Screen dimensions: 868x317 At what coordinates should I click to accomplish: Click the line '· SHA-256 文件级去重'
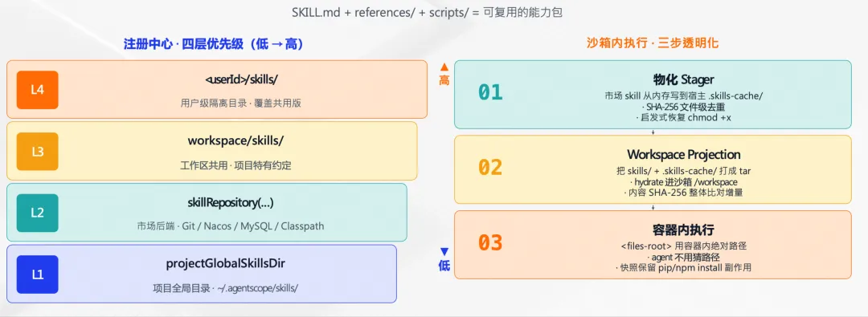[684, 108]
